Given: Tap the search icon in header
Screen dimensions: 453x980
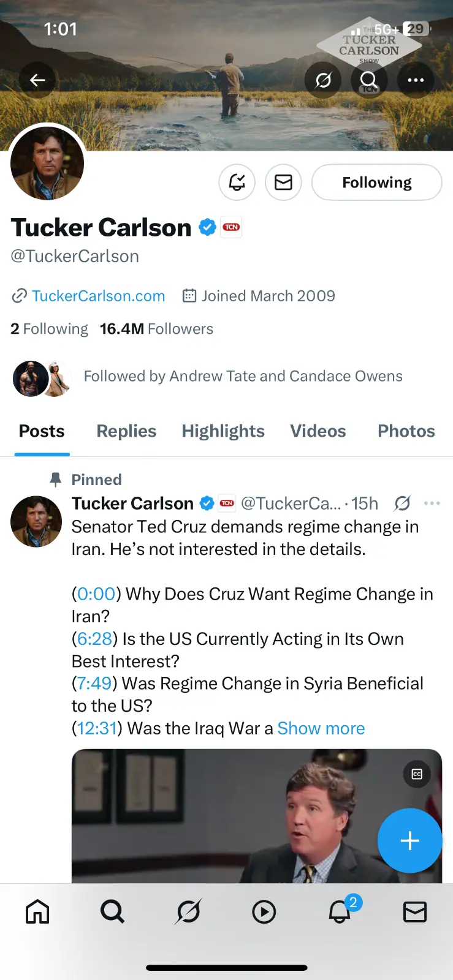Looking at the screenshot, I should point(368,80).
